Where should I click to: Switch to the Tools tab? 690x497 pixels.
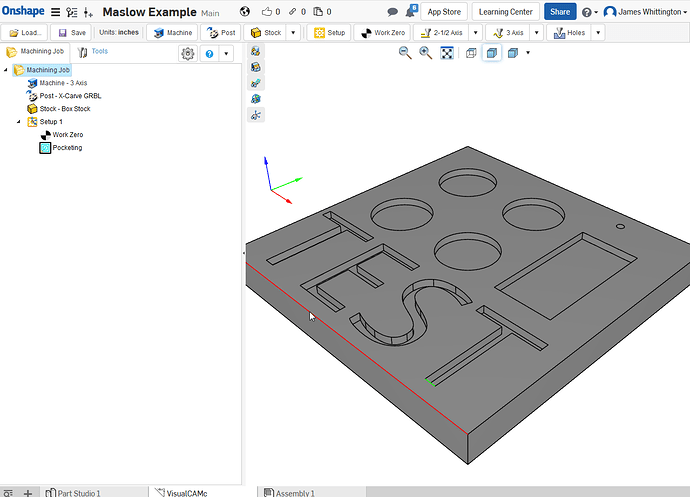click(93, 52)
